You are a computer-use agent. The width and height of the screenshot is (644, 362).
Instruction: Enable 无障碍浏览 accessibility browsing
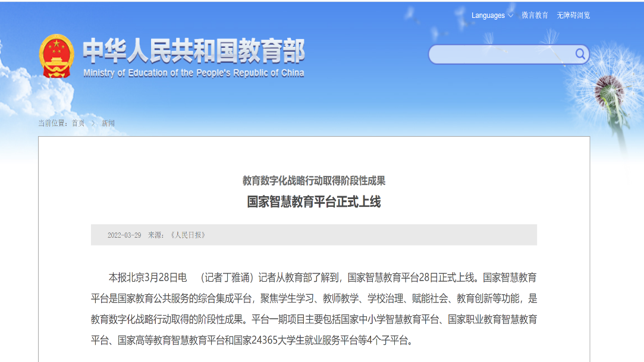(573, 15)
